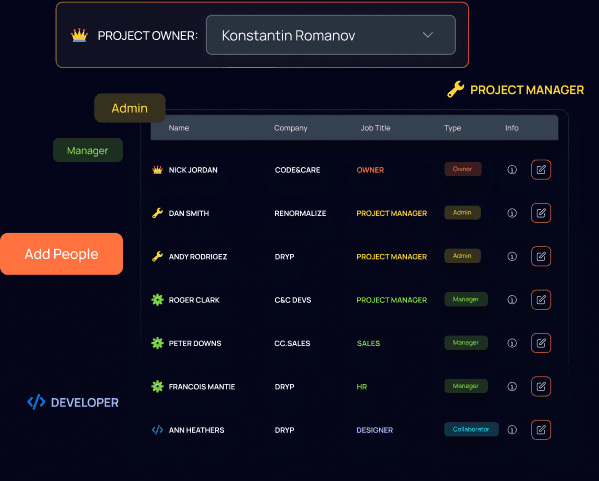Image resolution: width=599 pixels, height=481 pixels.
Task: Click the OWNER job title text
Action: (370, 170)
